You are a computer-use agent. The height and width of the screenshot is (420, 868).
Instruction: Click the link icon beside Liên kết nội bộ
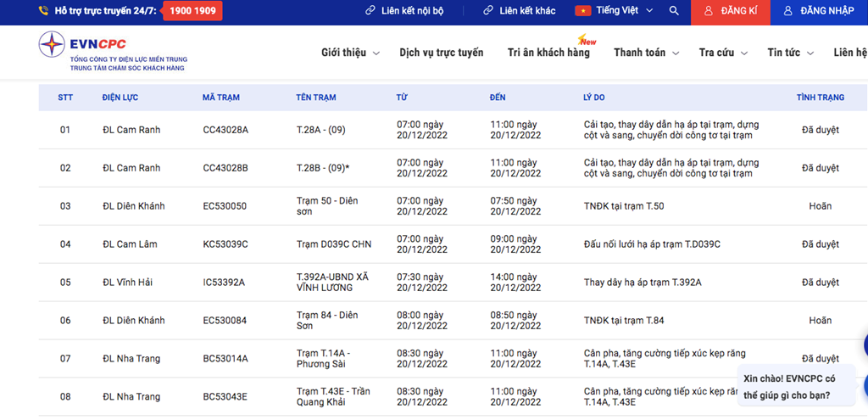(370, 11)
